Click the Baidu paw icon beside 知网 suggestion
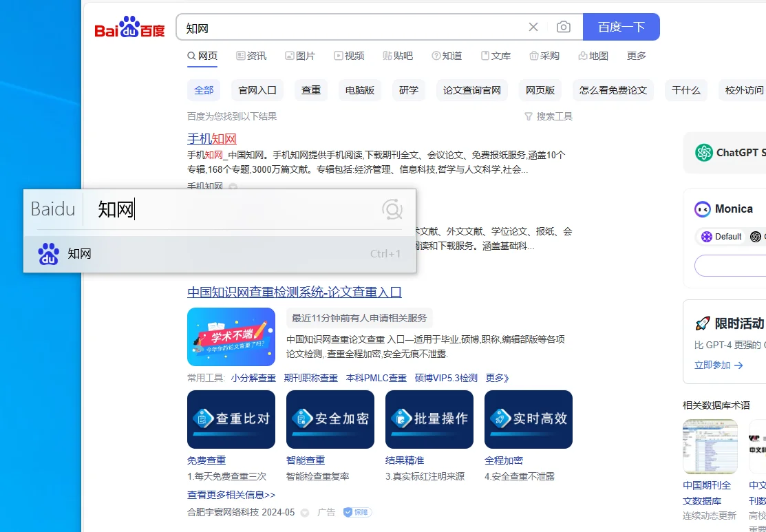This screenshot has width=766, height=532. pyautogui.click(x=47, y=253)
